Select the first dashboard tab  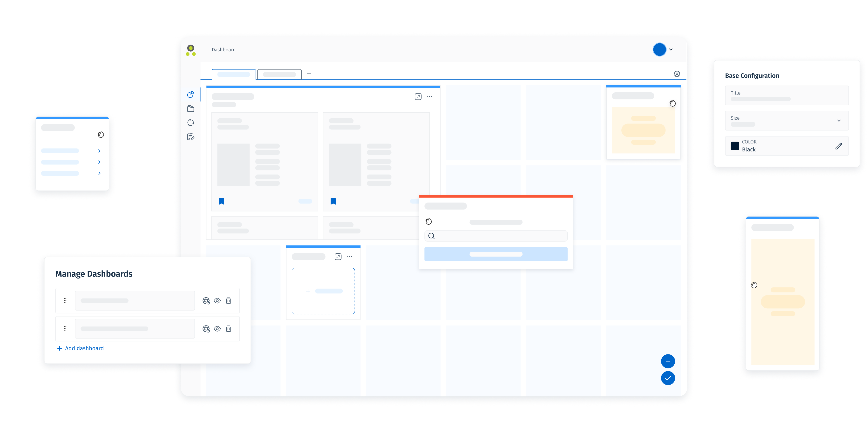coord(234,75)
